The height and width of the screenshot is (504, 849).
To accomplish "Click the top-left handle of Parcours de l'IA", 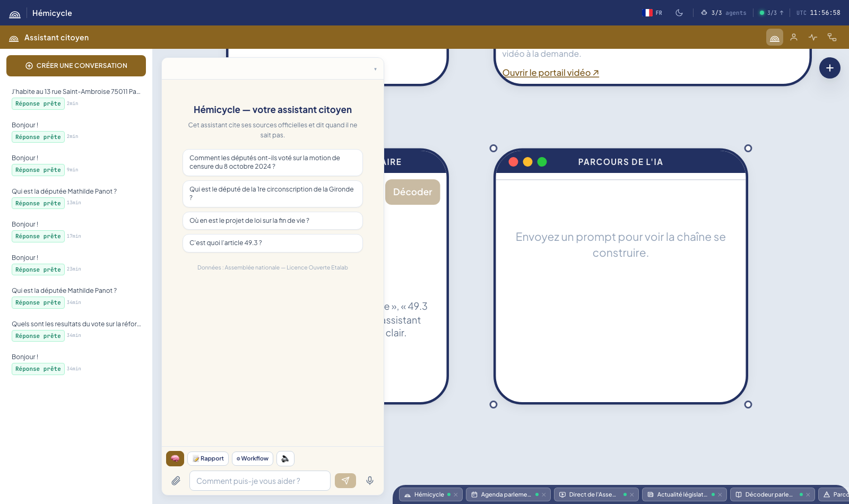I will pos(493,149).
